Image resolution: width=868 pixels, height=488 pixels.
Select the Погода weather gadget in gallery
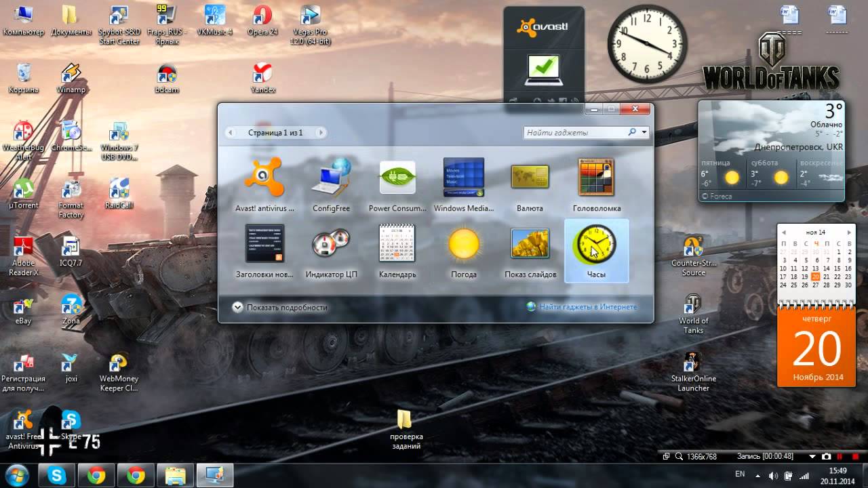coord(464,251)
